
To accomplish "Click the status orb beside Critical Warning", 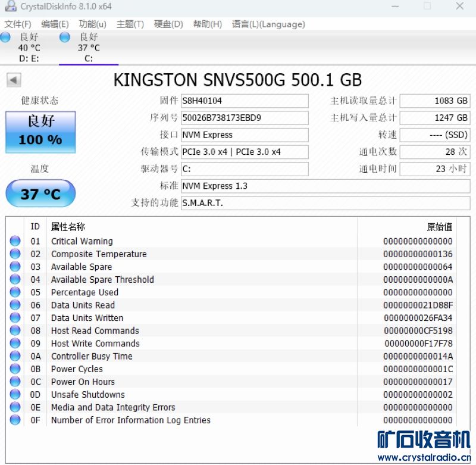I will [x=15, y=241].
